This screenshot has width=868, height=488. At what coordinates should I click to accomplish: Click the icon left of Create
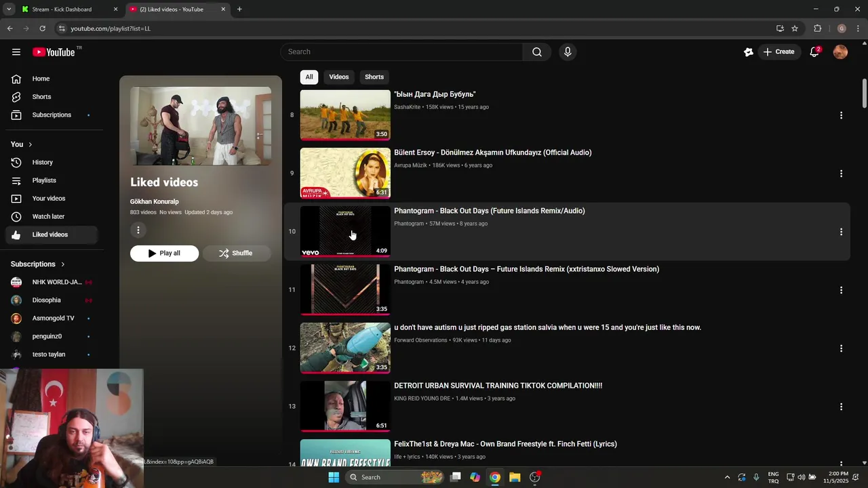click(749, 52)
